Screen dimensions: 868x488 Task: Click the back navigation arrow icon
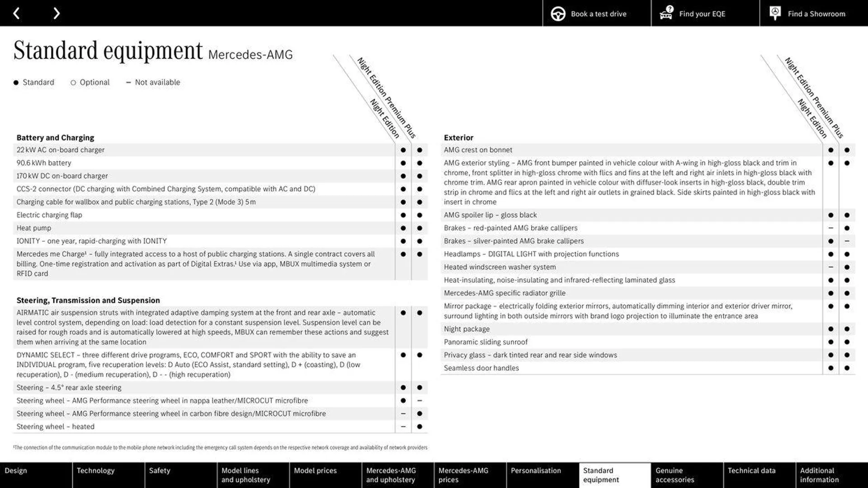coord(17,13)
